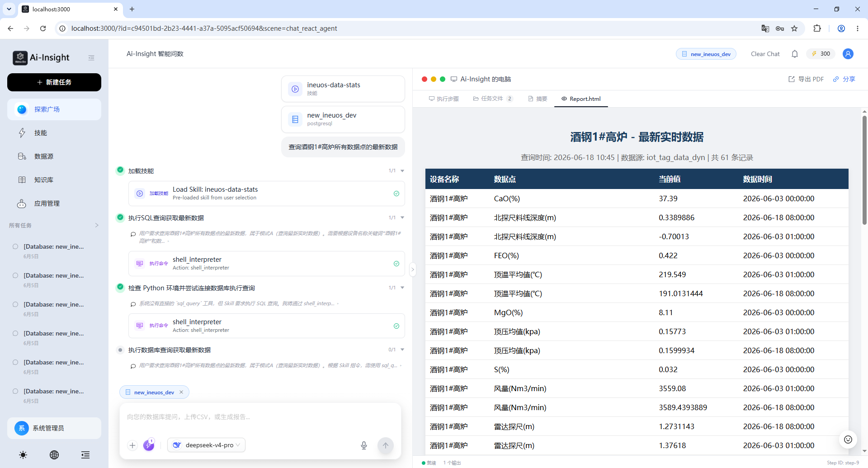This screenshot has width=868, height=468.
Task: Click the globe language icon
Action: click(54, 455)
